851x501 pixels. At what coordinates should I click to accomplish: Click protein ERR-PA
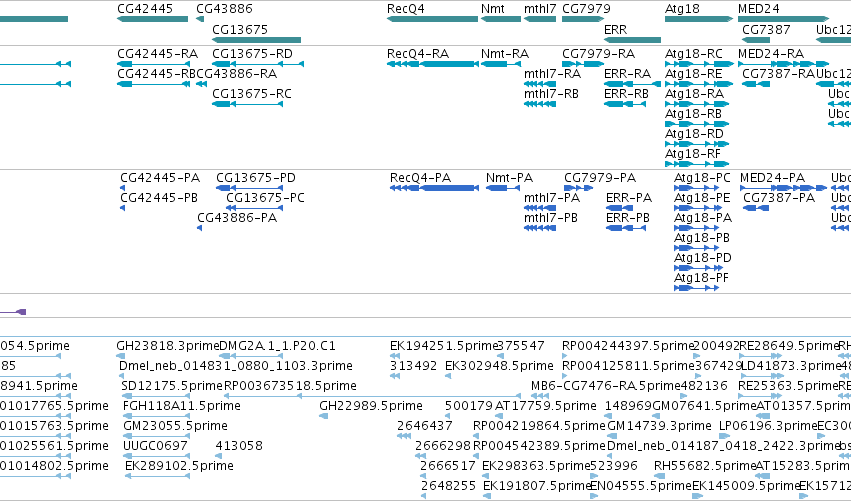point(629,198)
